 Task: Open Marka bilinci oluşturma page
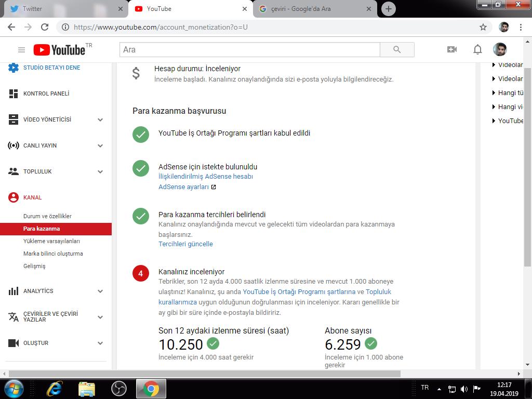coord(53,254)
